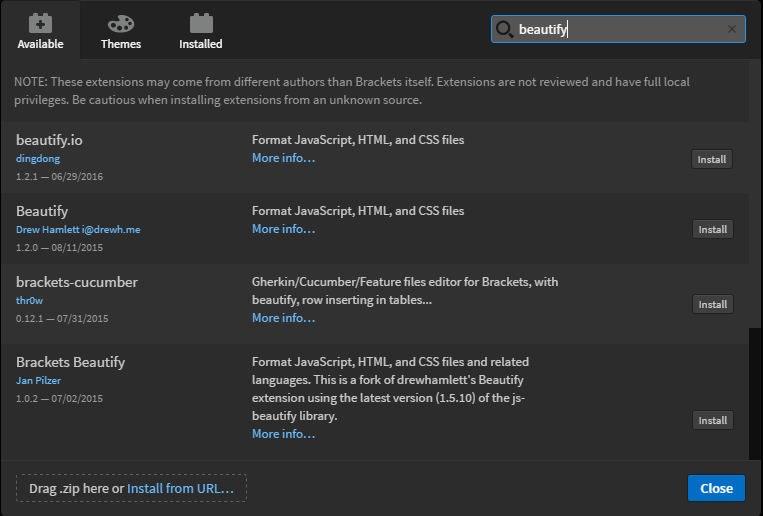Open More info for beautify.io
763x516 pixels.
point(283,158)
